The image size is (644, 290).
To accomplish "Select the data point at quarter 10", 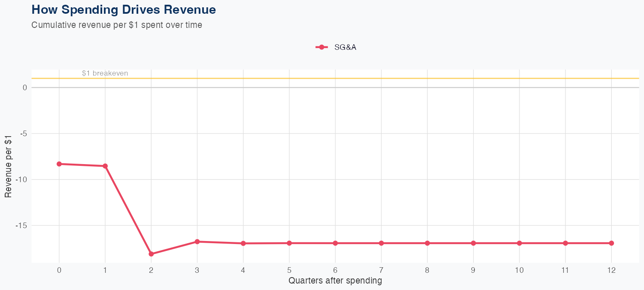I will [x=519, y=243].
